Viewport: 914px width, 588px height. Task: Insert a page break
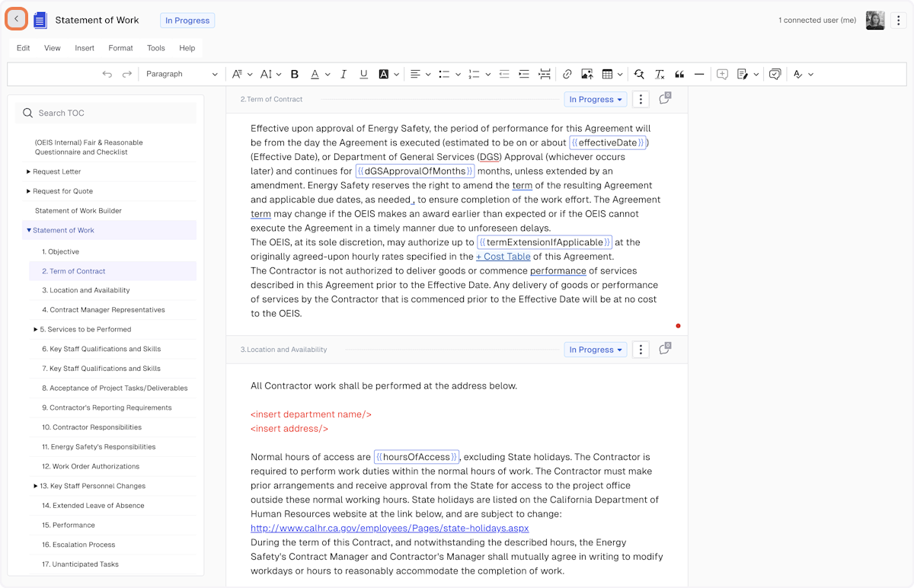click(x=545, y=74)
